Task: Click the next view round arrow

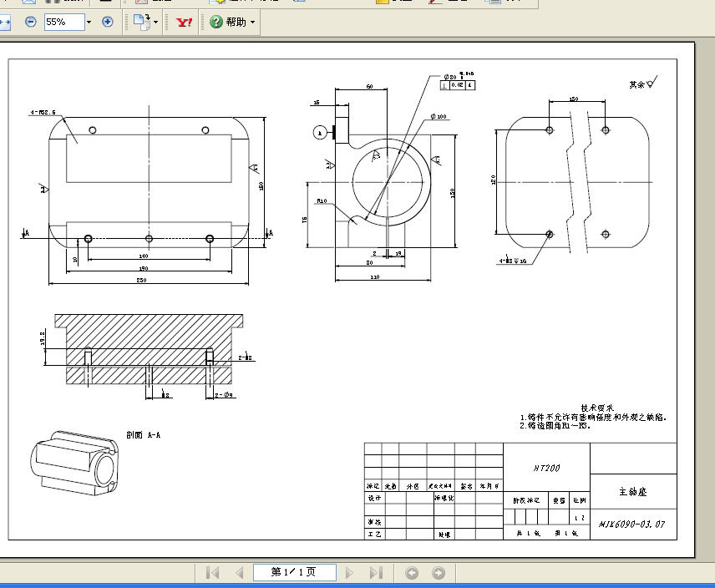Action: [439, 573]
